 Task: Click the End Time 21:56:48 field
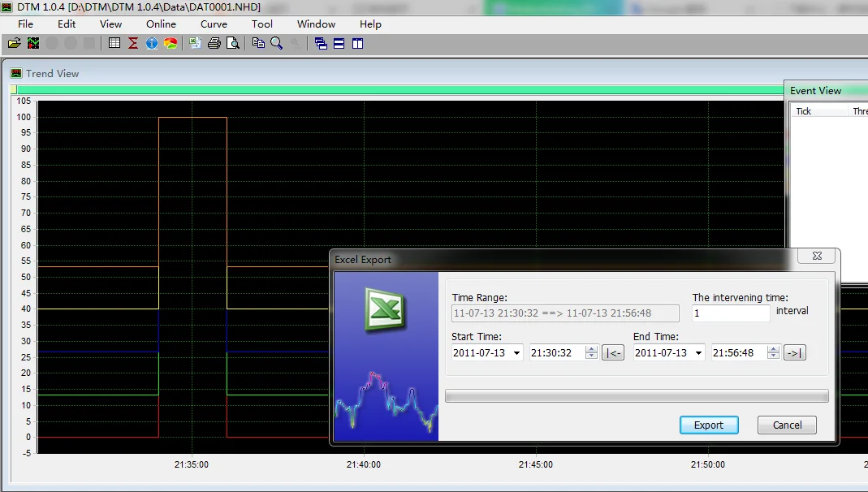[740, 353]
